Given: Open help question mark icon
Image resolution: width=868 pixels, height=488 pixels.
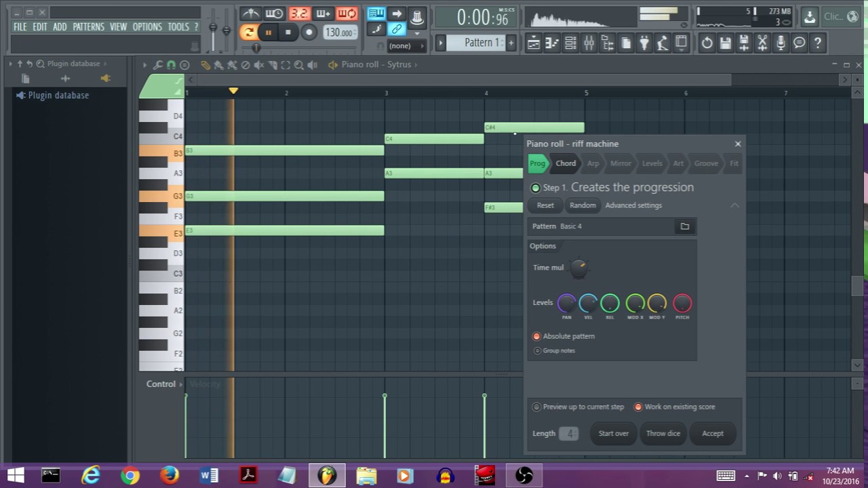Looking at the screenshot, I should click(818, 43).
